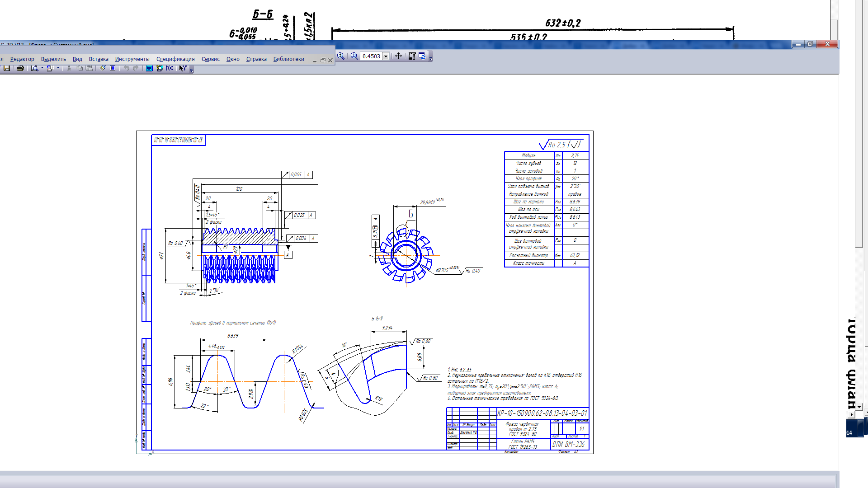Click the main window restore button
This screenshot has width=868, height=488.
pos(810,44)
